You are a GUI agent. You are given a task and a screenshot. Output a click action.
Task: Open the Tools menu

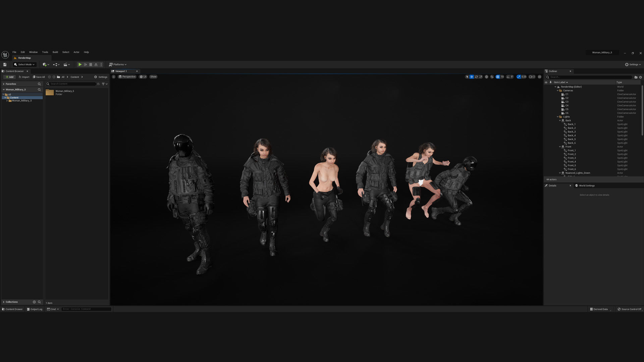click(45, 52)
